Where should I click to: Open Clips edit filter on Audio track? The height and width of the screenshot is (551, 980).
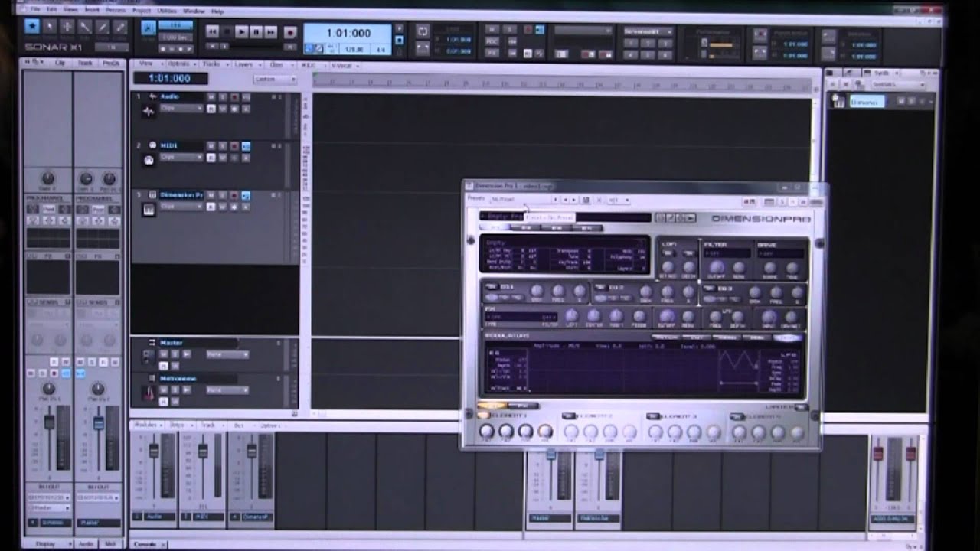click(181, 109)
